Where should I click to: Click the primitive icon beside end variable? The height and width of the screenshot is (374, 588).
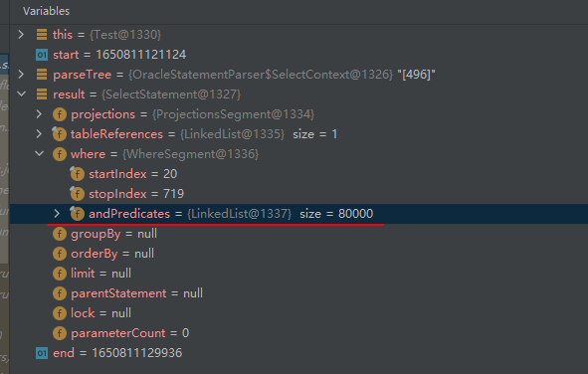42,353
